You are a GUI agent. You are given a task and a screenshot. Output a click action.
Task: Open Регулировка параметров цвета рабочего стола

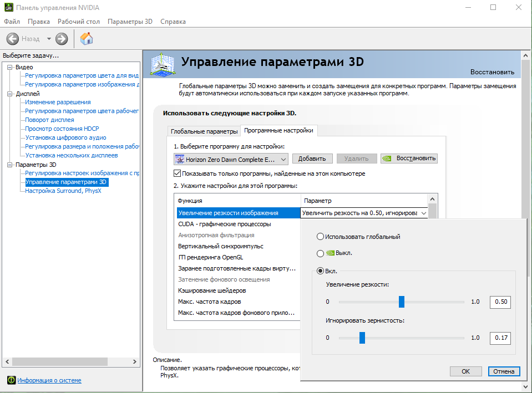point(82,111)
